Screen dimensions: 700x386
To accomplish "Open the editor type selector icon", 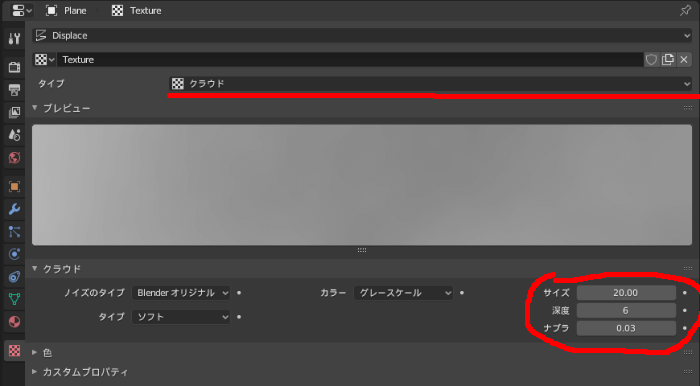I will [x=21, y=11].
